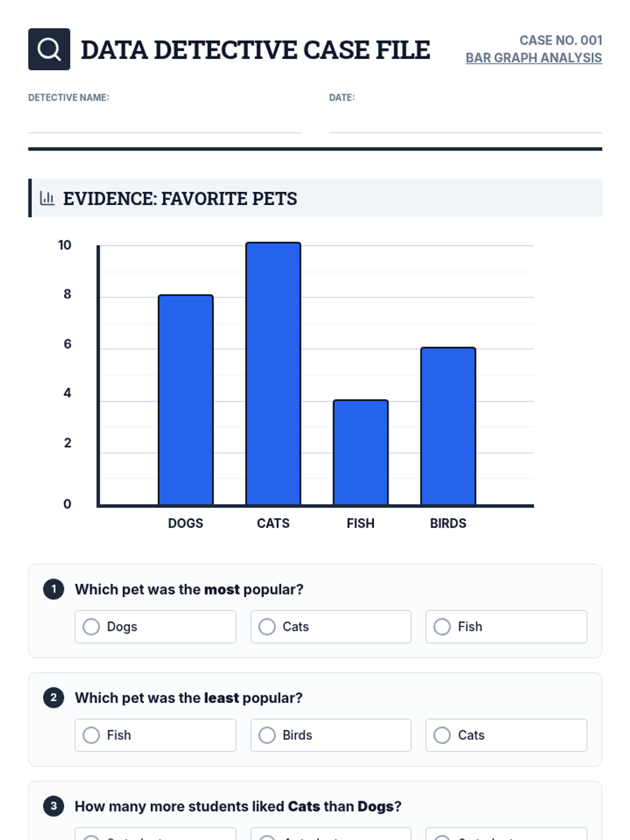The height and width of the screenshot is (840, 630).
Task: Click the question 3 number badge
Action: pos(54,806)
